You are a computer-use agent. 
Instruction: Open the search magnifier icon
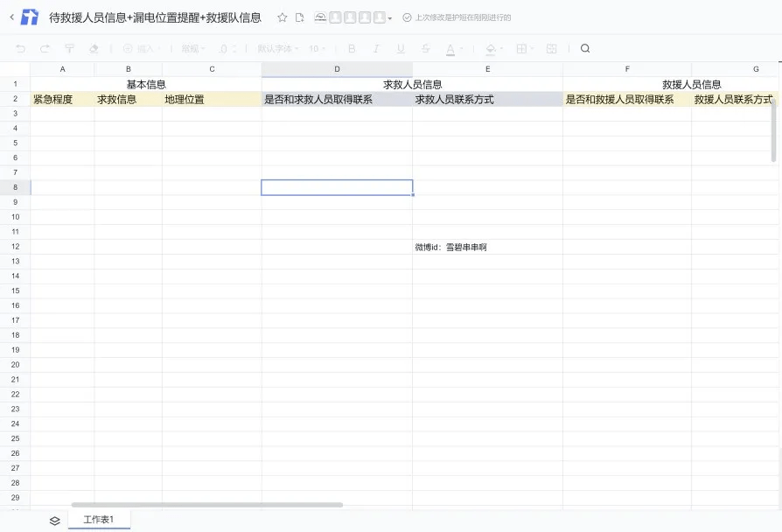click(x=585, y=48)
